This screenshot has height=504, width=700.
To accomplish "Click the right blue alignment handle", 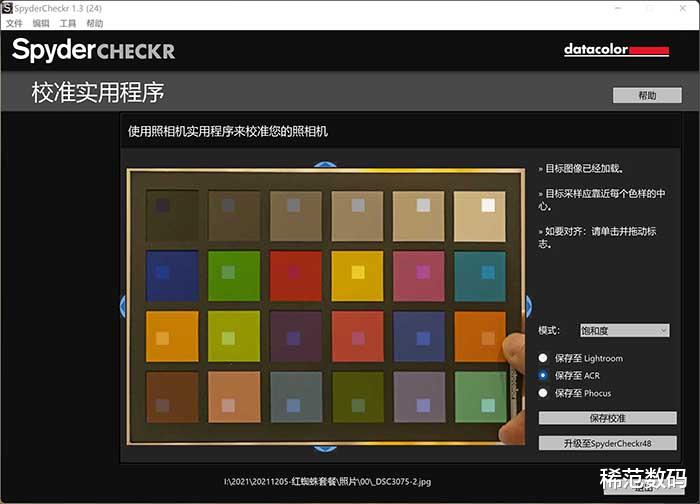I will [529, 307].
